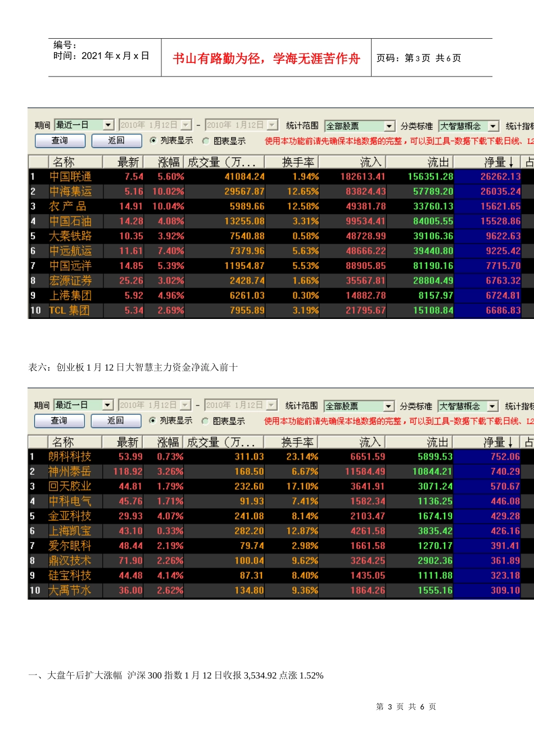The width and height of the screenshot is (534, 756).
Task: Select the 中科电气 stock name
Action: pos(70,501)
